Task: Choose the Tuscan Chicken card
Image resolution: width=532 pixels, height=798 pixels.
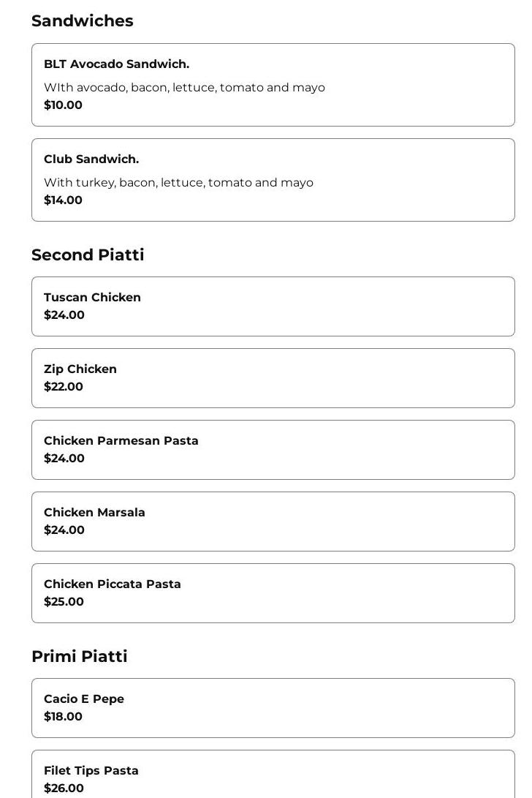Action: pyautogui.click(x=273, y=306)
